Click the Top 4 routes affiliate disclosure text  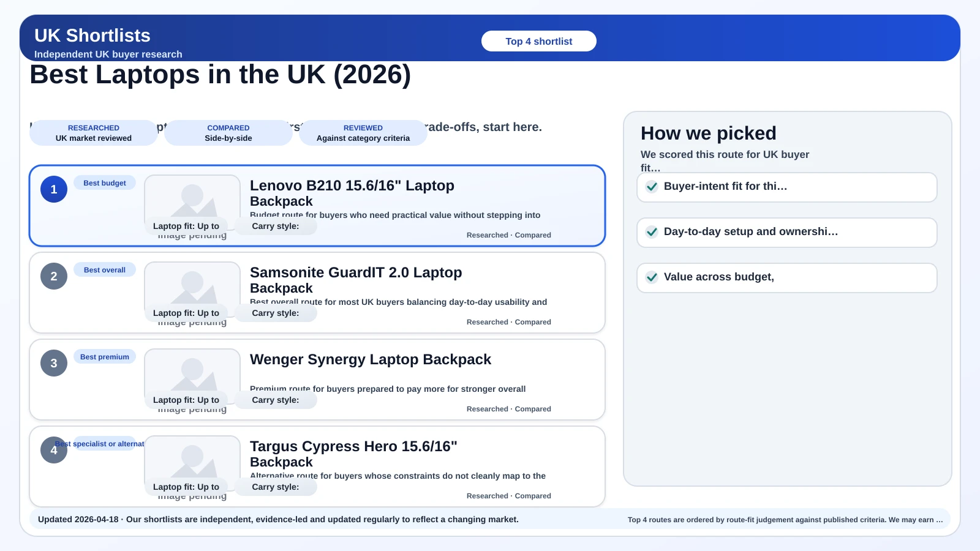(785, 520)
